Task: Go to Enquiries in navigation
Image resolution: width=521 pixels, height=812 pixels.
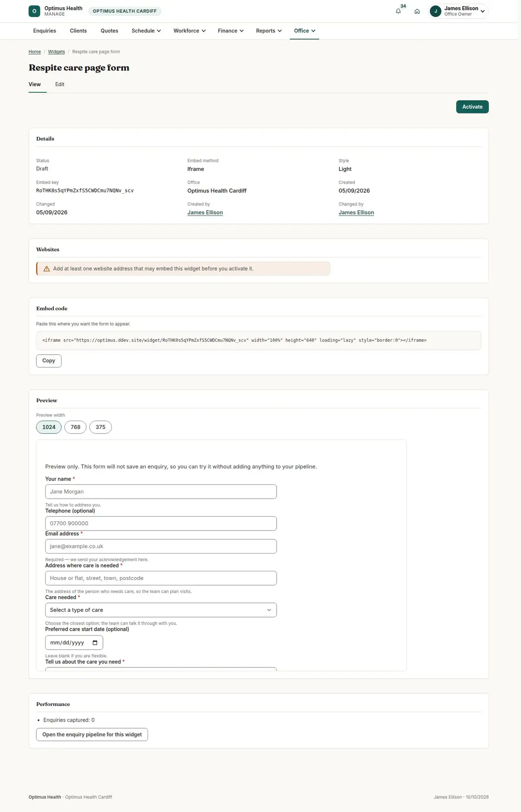Action: [45, 31]
